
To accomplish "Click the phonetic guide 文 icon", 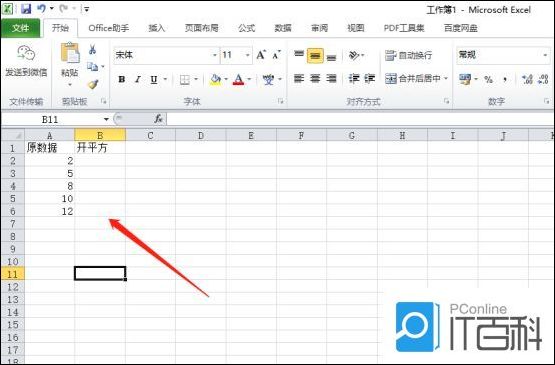I will 269,80.
